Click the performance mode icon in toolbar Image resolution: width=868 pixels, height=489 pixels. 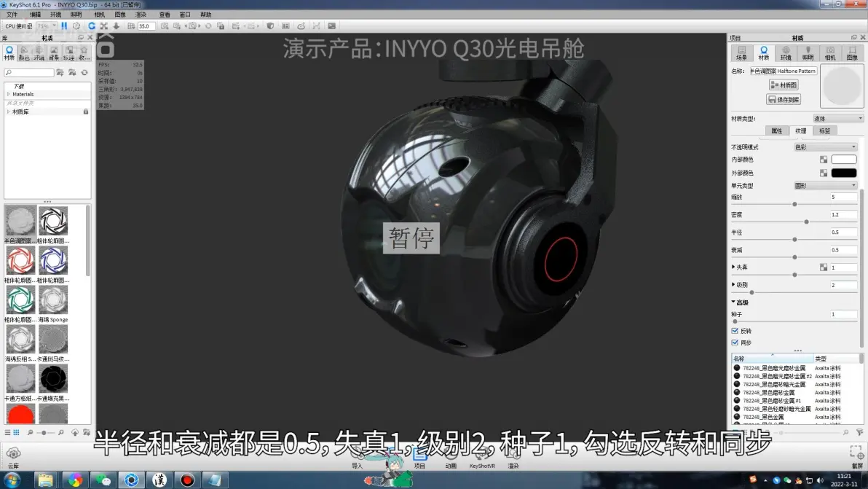click(76, 26)
